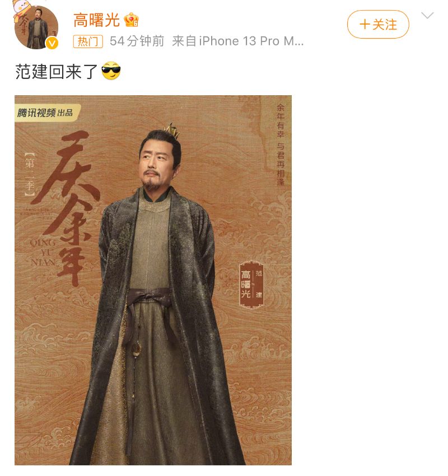The height and width of the screenshot is (476, 448).
Task: Follow the user with +关注 button
Action: pyautogui.click(x=378, y=25)
